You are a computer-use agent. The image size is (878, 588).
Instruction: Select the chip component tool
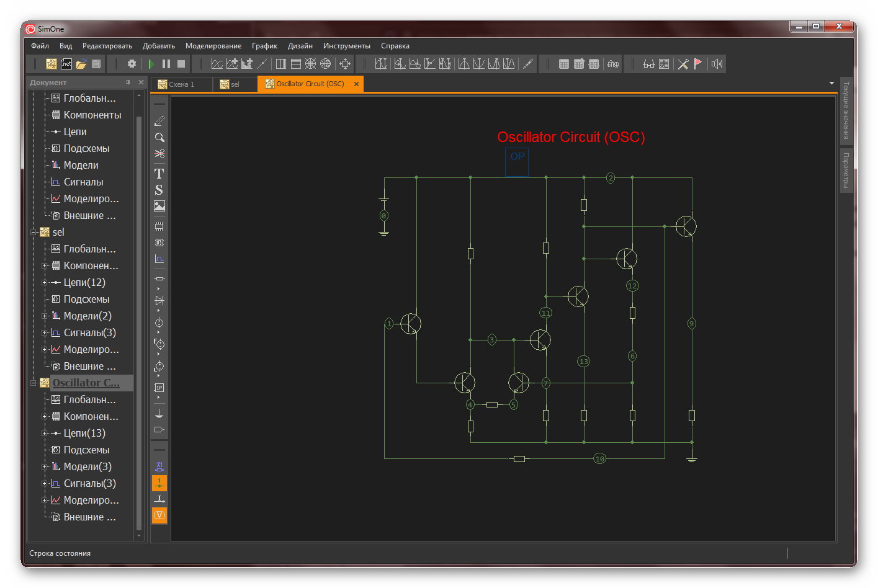(x=159, y=226)
